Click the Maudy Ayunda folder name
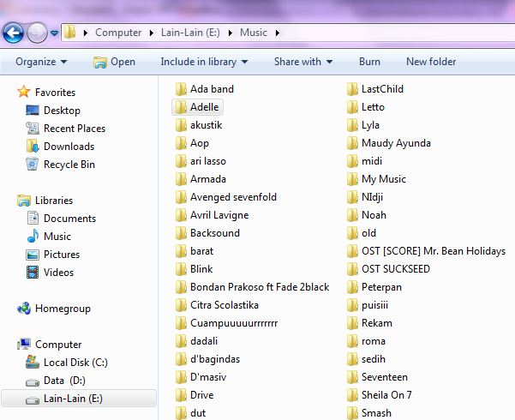515x420 pixels. (396, 143)
